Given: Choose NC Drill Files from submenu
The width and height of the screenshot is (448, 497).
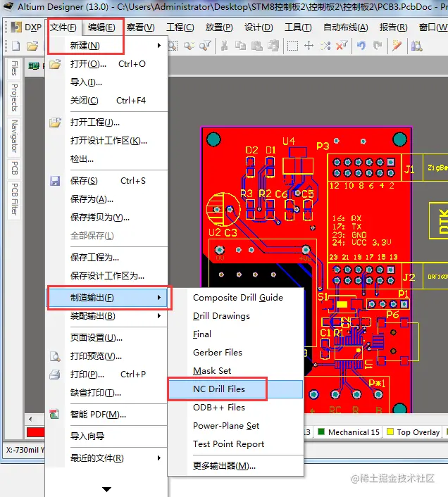Looking at the screenshot, I should (x=235, y=389).
